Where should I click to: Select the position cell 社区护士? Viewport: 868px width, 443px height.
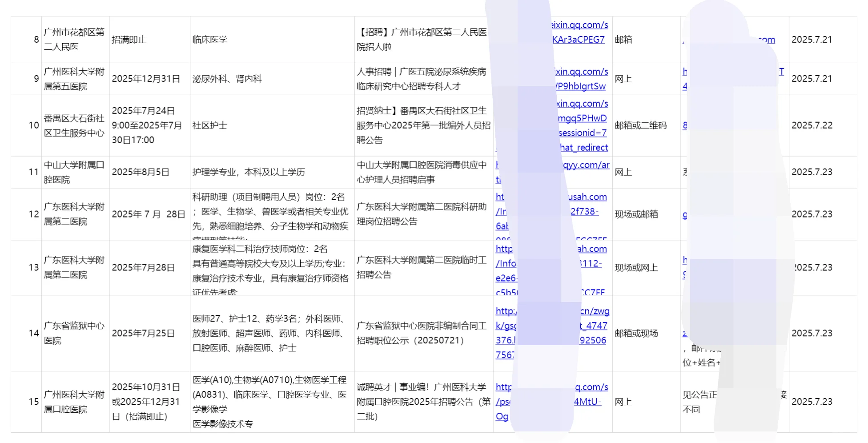pyautogui.click(x=272, y=125)
